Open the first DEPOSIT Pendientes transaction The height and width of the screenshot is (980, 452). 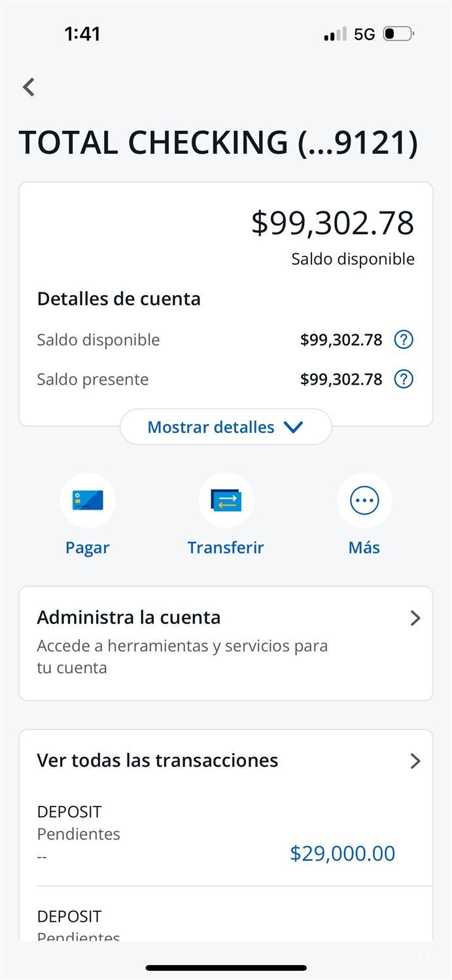click(226, 834)
